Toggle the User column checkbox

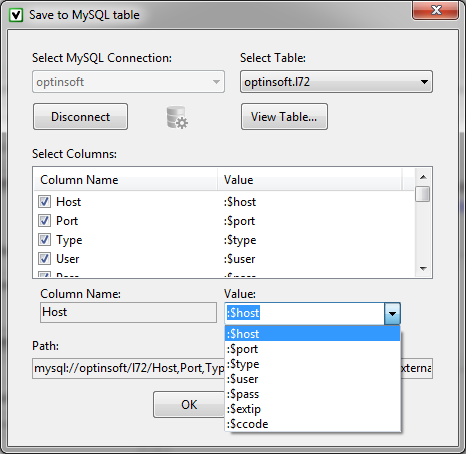(44, 259)
